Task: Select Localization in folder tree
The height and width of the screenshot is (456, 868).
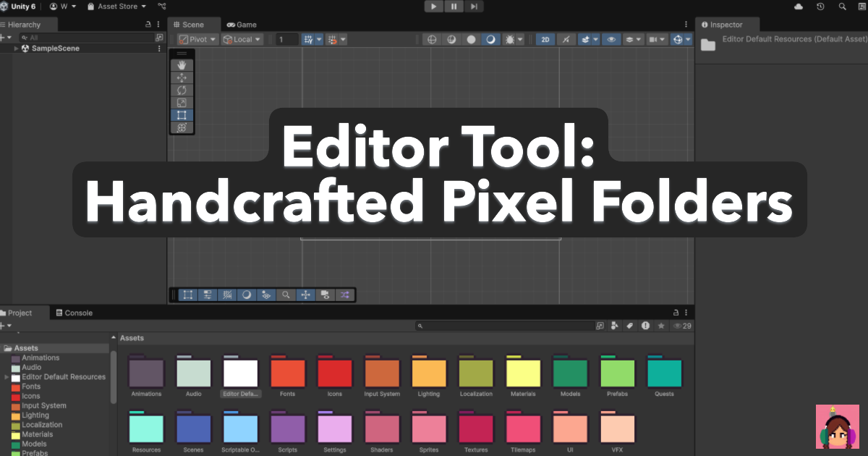Action: (42, 425)
